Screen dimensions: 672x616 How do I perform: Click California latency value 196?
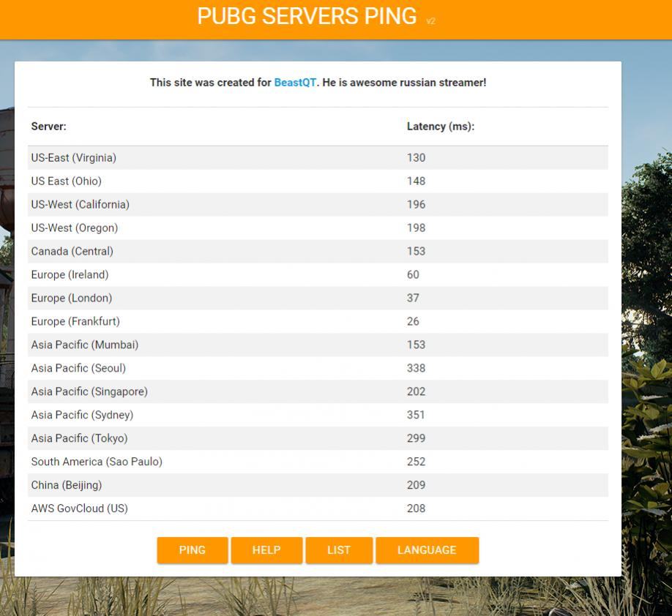coord(416,204)
